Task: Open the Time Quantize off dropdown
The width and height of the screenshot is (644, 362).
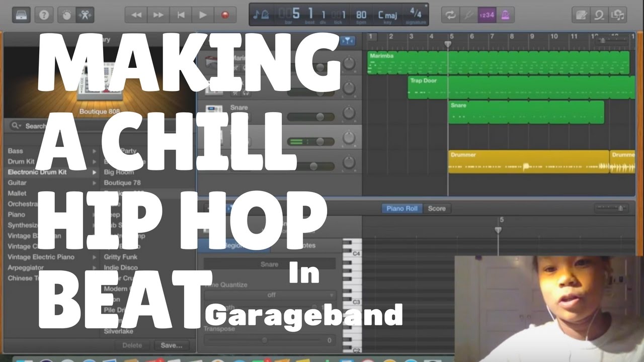Action: (x=270, y=295)
